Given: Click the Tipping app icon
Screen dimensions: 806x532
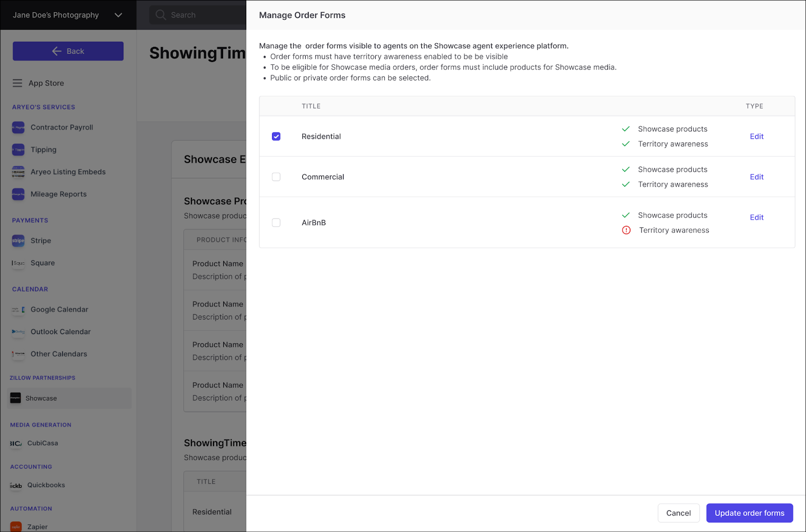Looking at the screenshot, I should (18, 149).
